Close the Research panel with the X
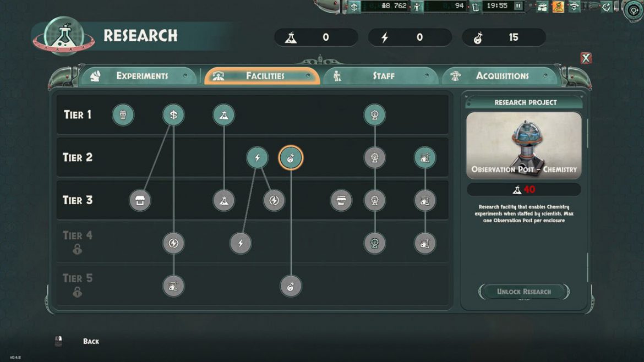Image resolution: width=644 pixels, height=362 pixels. (586, 58)
